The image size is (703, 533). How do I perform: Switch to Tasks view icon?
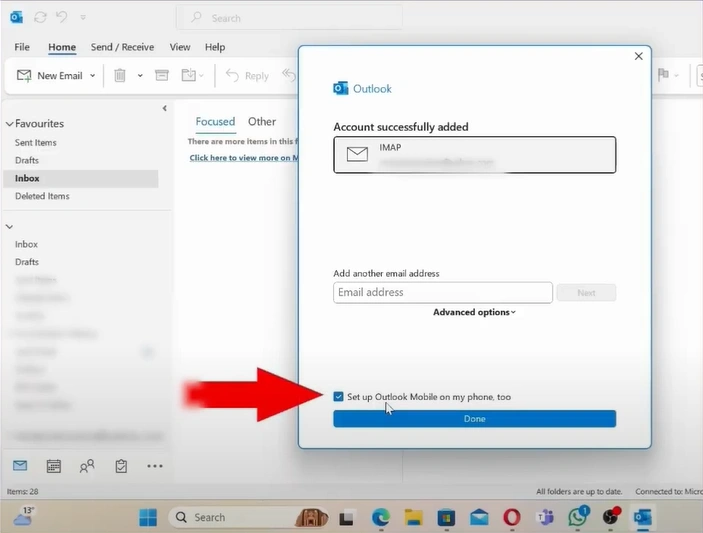[x=121, y=467]
